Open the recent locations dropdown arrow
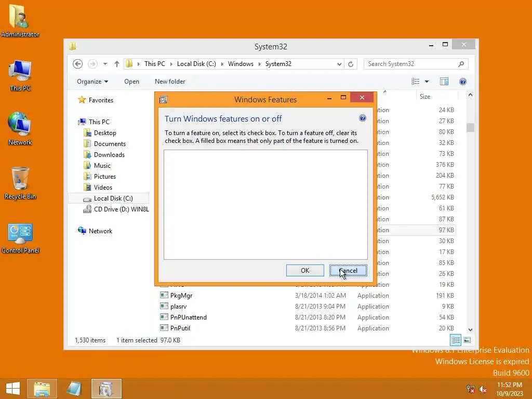 coord(105,64)
